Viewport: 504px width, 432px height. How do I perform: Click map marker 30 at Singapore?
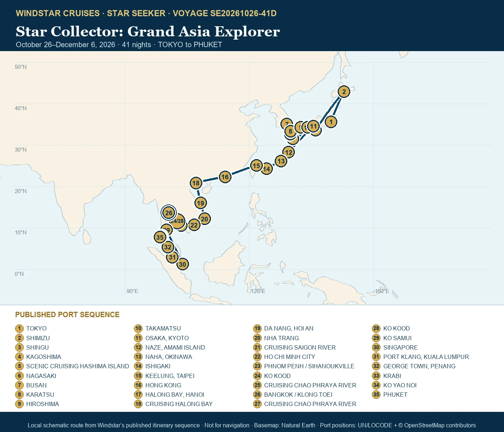tap(183, 265)
